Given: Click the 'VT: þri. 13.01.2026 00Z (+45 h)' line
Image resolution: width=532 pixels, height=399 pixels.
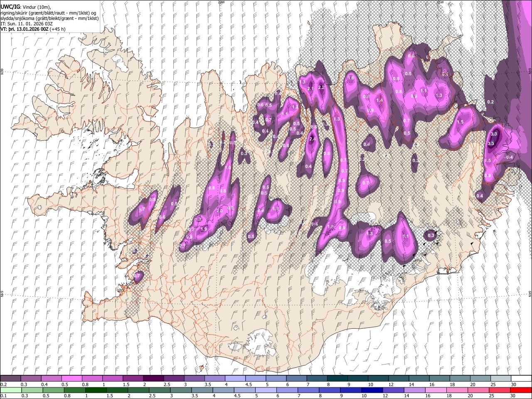Looking at the screenshot, I should 33,29.
